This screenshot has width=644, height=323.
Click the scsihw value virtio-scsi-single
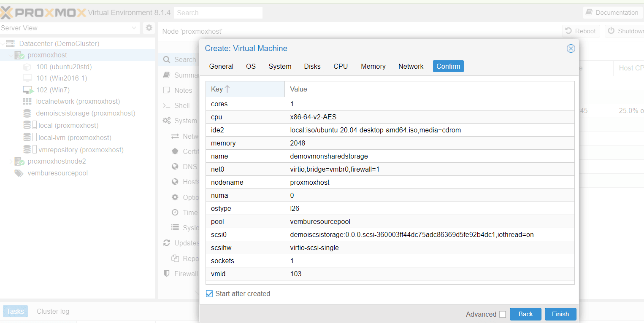click(x=314, y=248)
